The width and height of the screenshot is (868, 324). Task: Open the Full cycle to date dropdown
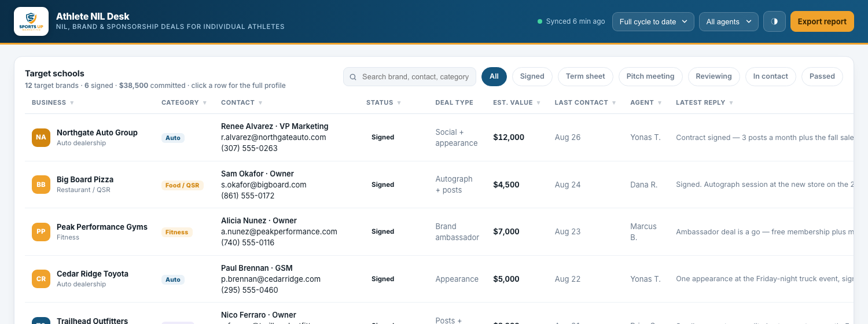pos(653,21)
